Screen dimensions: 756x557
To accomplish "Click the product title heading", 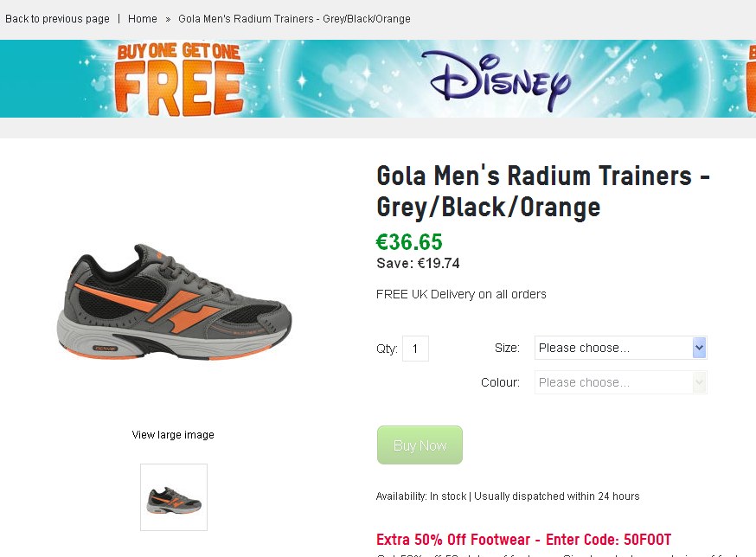I will [x=542, y=191].
